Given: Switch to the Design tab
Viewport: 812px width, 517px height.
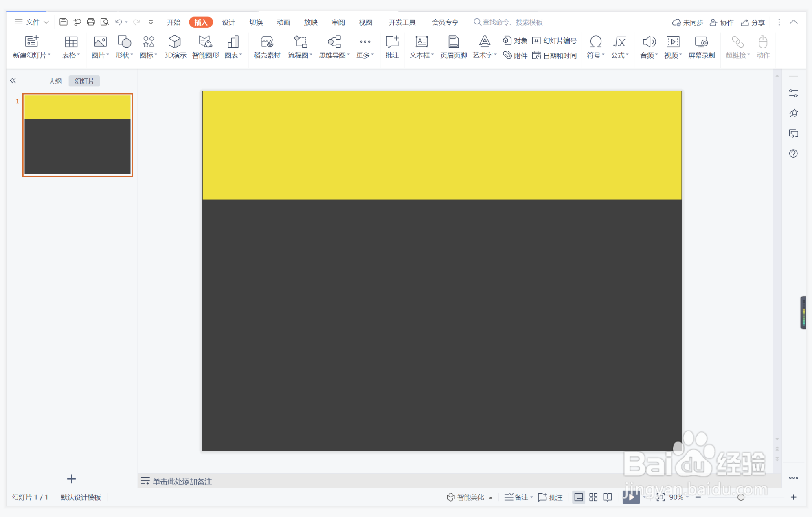Looking at the screenshot, I should 228,22.
